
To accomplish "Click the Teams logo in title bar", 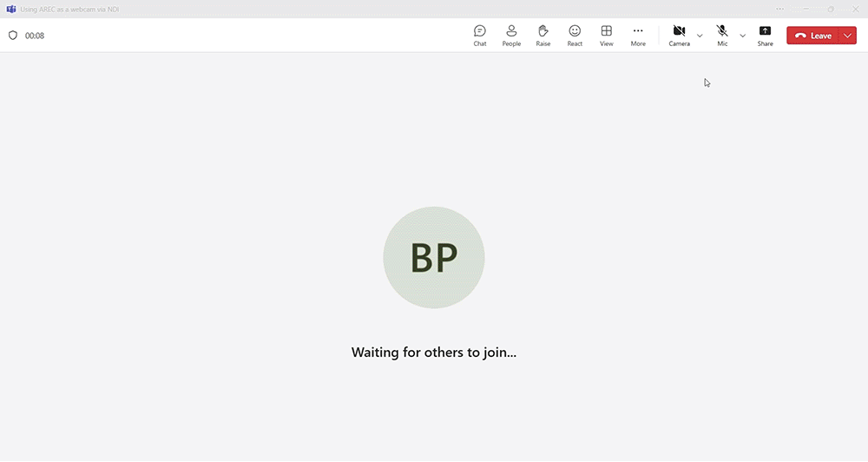I will tap(11, 9).
